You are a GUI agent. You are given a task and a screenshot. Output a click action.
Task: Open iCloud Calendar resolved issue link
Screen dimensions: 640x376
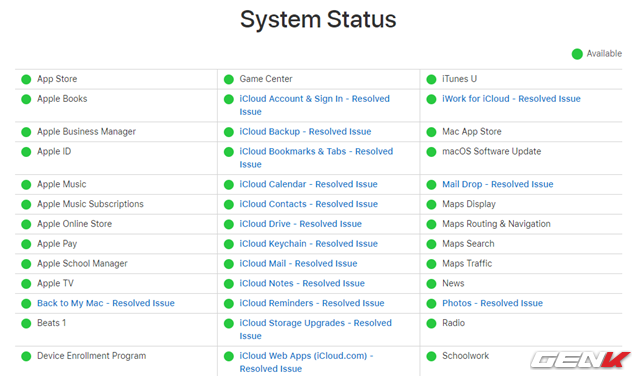point(308,185)
